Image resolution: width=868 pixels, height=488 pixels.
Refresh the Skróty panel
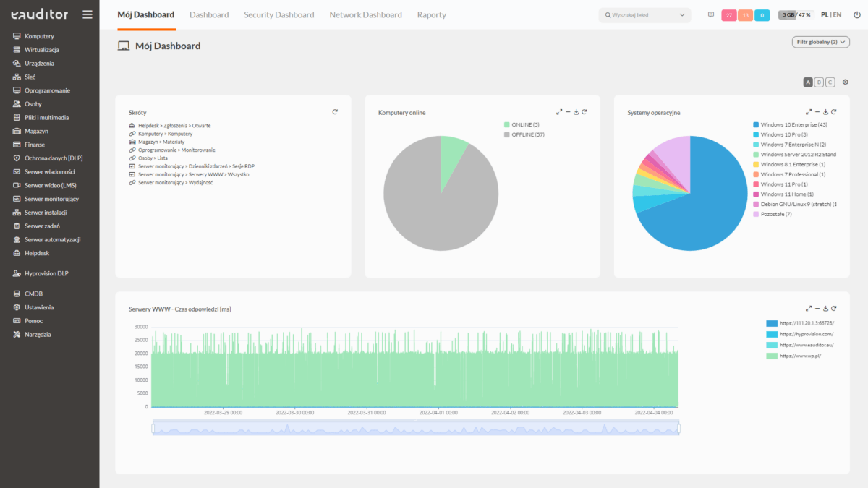[x=335, y=112]
